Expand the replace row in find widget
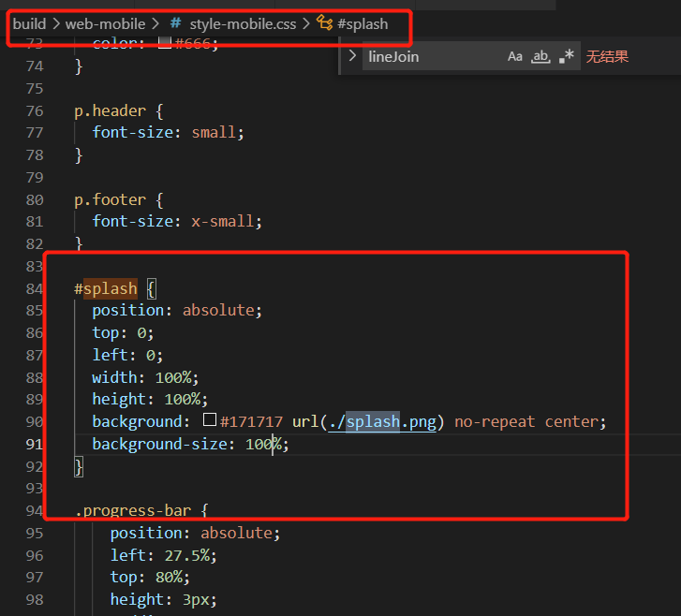 pos(352,56)
